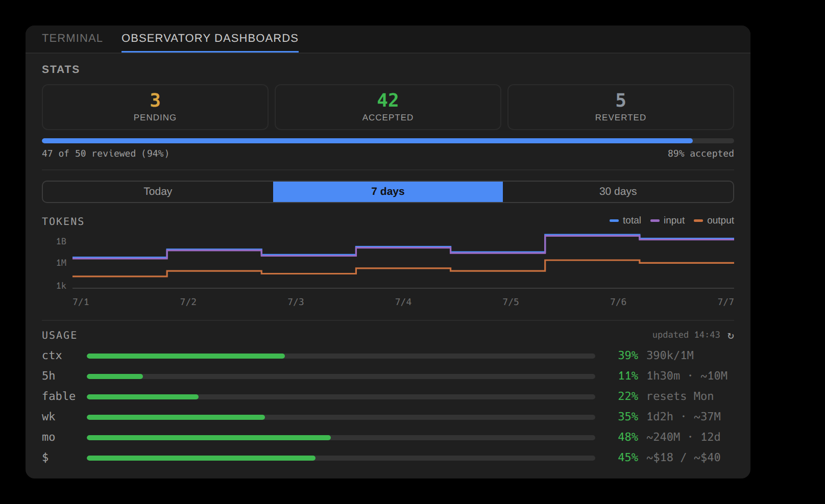Click the 1M label on the token axis

point(61,263)
